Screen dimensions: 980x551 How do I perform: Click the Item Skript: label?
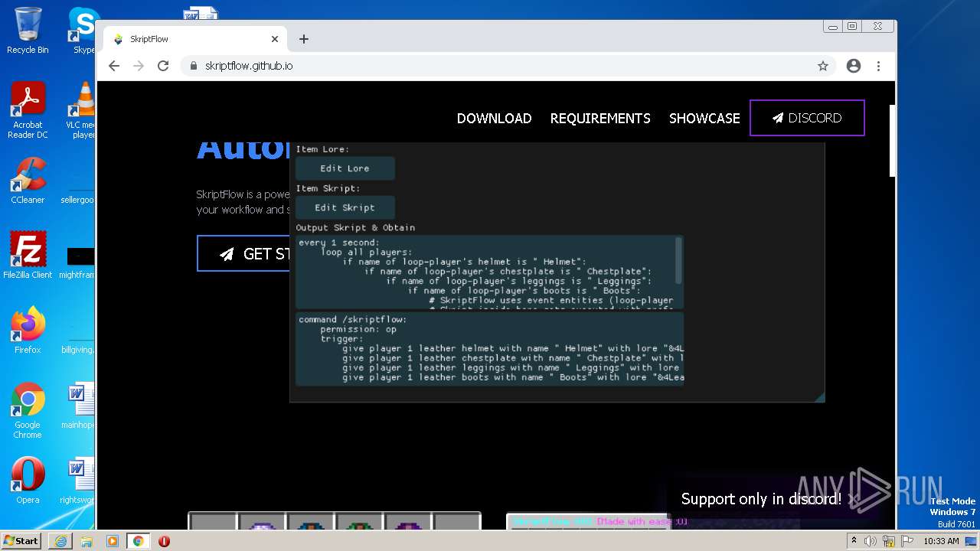pyautogui.click(x=328, y=188)
